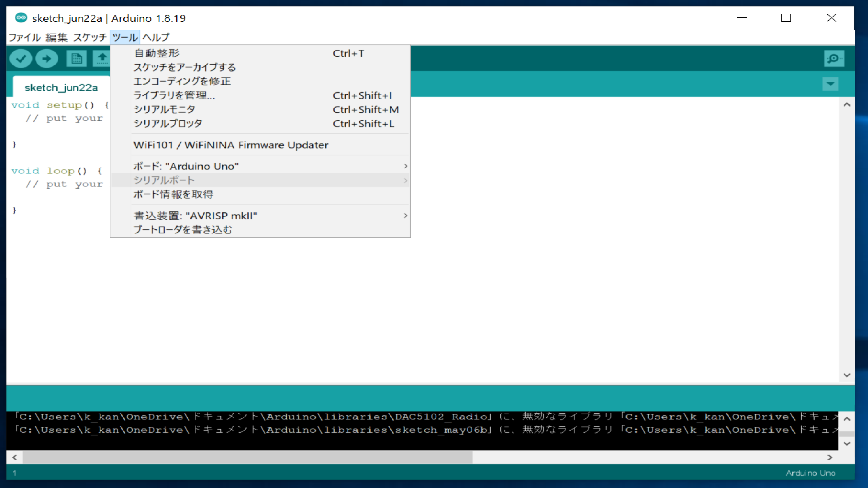Viewport: 868px width, 488px height.
Task: Click the Verify checkmark toolbar icon
Action: [x=21, y=58]
